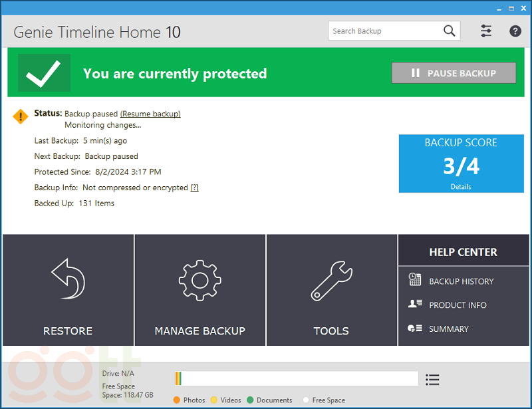Open the help question mark icon
Image resolution: width=532 pixels, height=409 pixels.
(515, 31)
